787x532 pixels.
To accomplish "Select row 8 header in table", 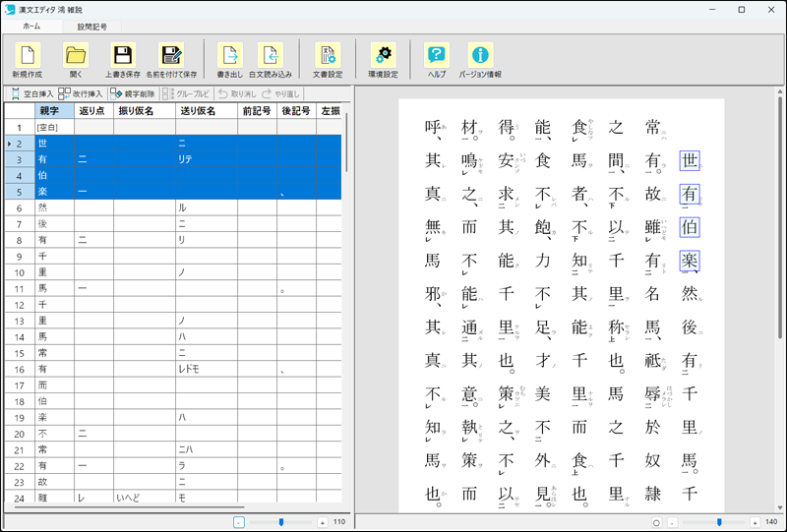I will tap(18, 239).
